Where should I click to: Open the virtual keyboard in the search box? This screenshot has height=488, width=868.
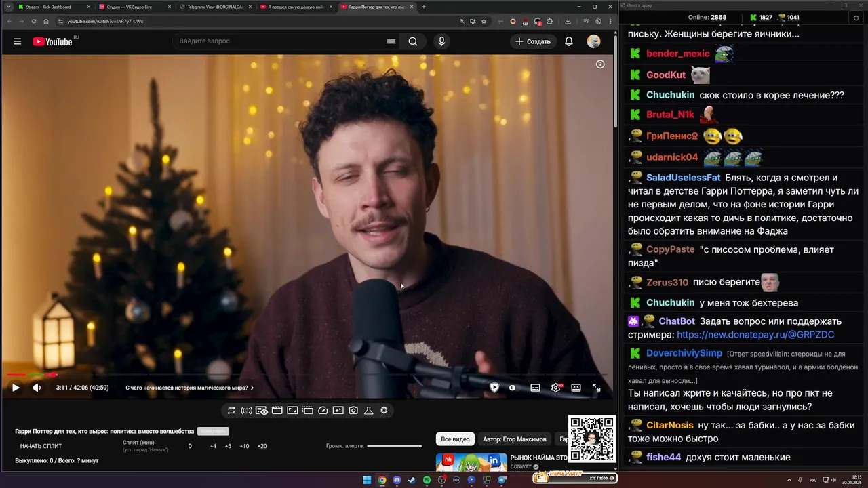(x=391, y=41)
